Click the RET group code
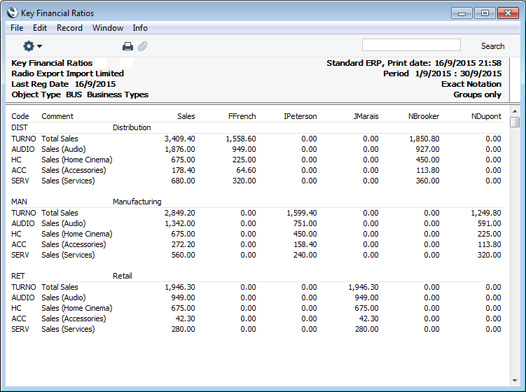This screenshot has height=392, width=526. (18, 276)
